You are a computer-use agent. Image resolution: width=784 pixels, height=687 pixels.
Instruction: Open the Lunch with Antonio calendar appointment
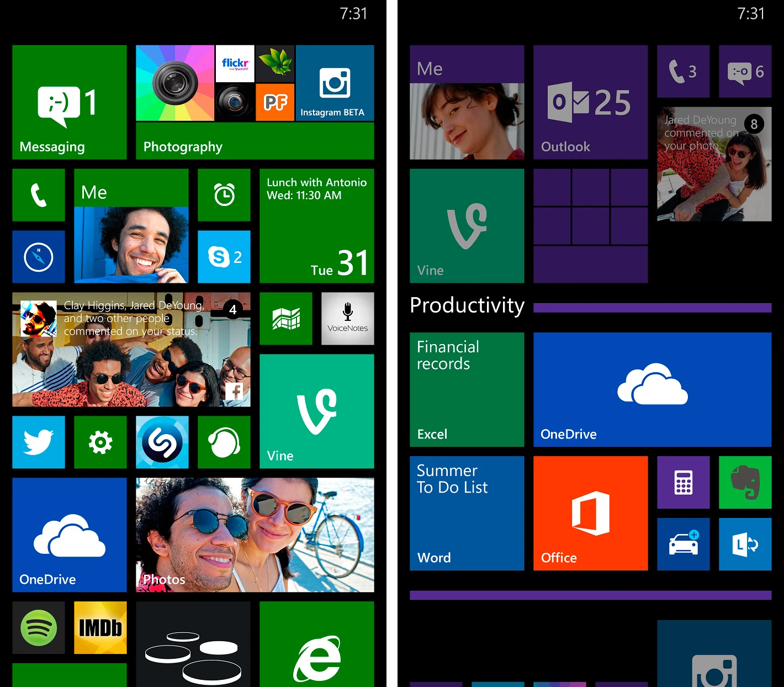pos(316,226)
